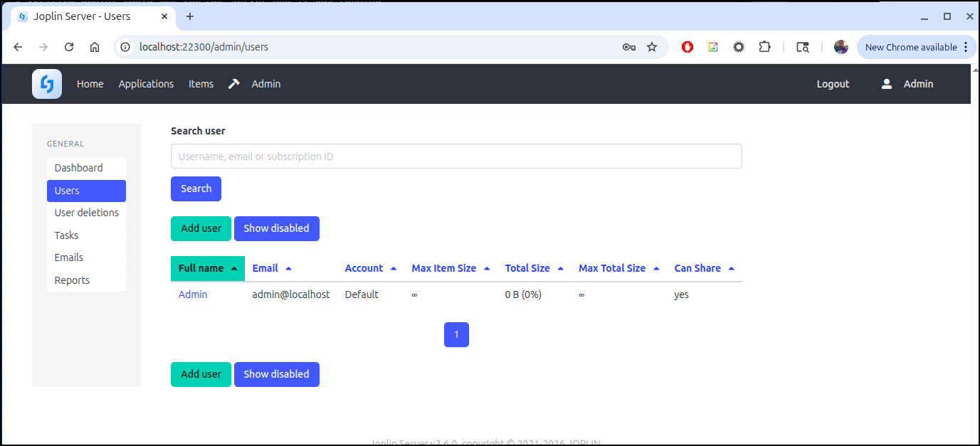Screen dimensions: 980x446
Task: Click the browser home icon
Action: (95, 47)
